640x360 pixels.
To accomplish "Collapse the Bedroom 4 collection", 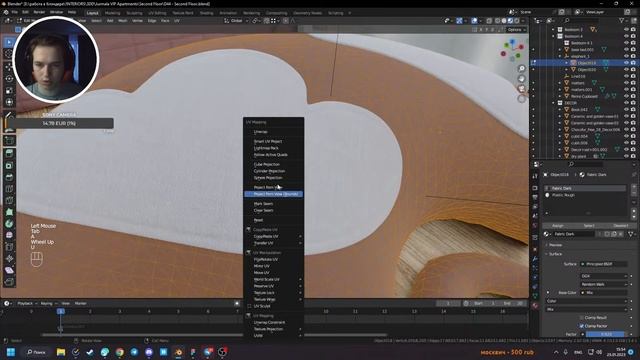I will click(553, 36).
